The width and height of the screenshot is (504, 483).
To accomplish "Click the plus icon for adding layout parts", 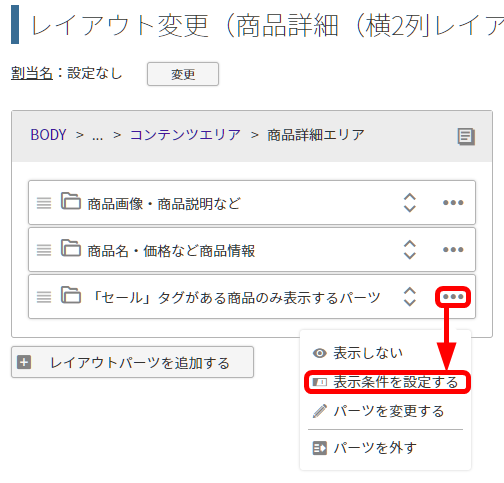I will point(24,362).
